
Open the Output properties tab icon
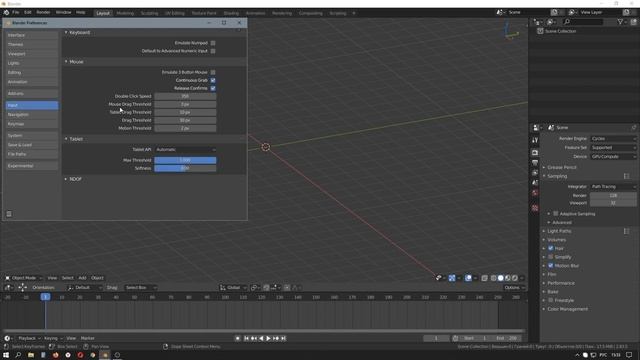click(x=535, y=162)
